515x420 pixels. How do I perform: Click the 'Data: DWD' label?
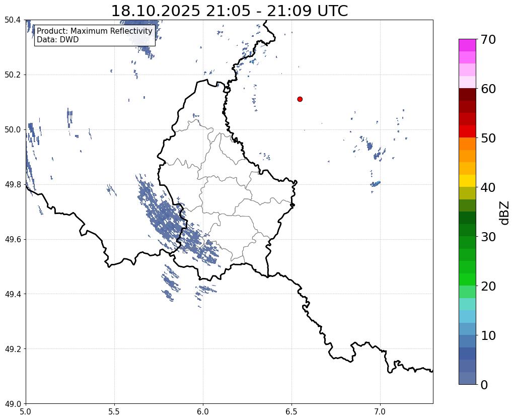pyautogui.click(x=57, y=39)
